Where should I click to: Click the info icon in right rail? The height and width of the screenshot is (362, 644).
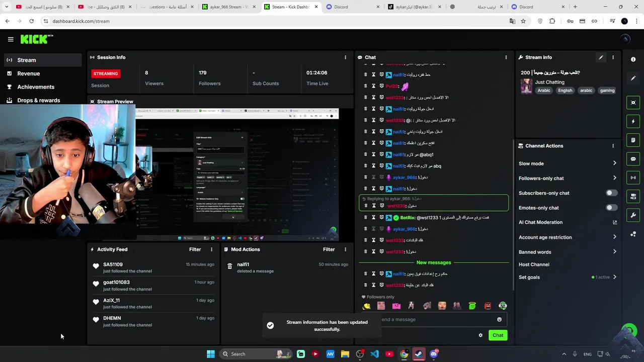[633, 59]
